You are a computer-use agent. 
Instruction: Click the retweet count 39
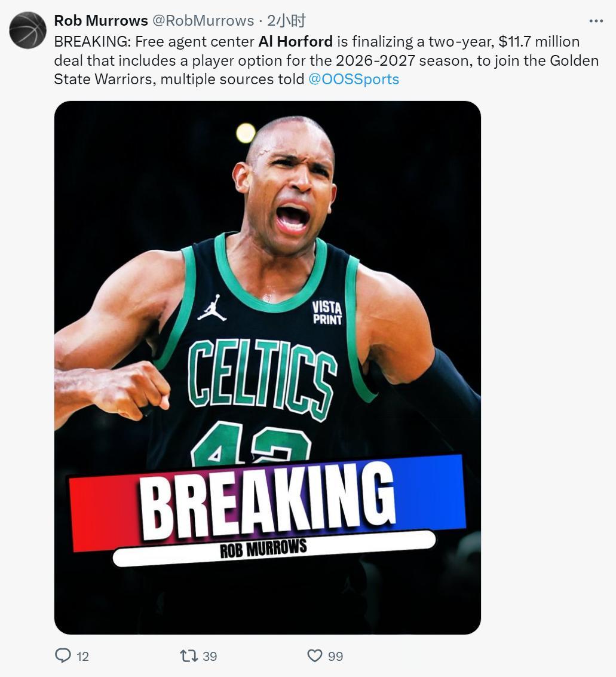(x=210, y=656)
